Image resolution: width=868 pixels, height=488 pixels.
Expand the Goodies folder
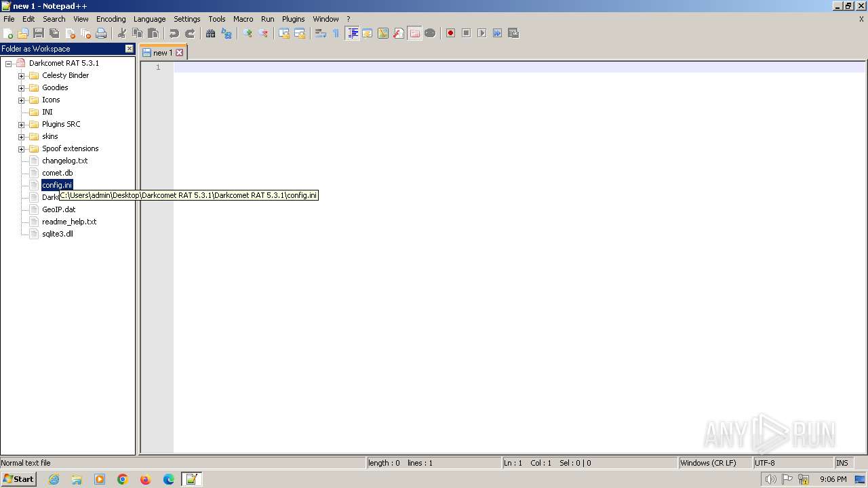(21, 87)
